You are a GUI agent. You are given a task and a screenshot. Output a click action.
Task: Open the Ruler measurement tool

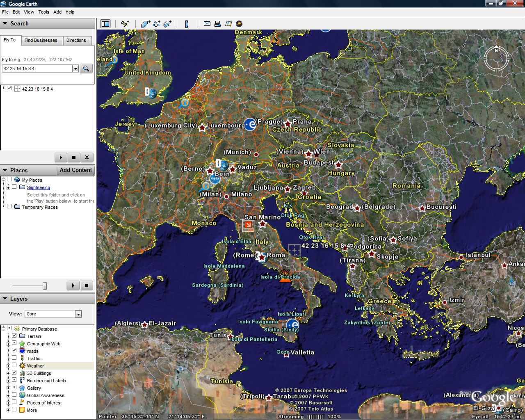coord(187,24)
